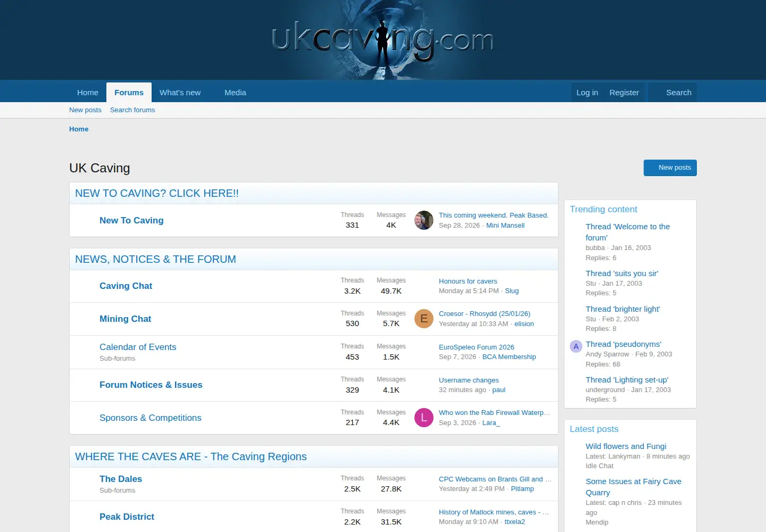The height and width of the screenshot is (532, 766).
Task: Expand Sub-forums under The Dales
Action: click(x=117, y=491)
